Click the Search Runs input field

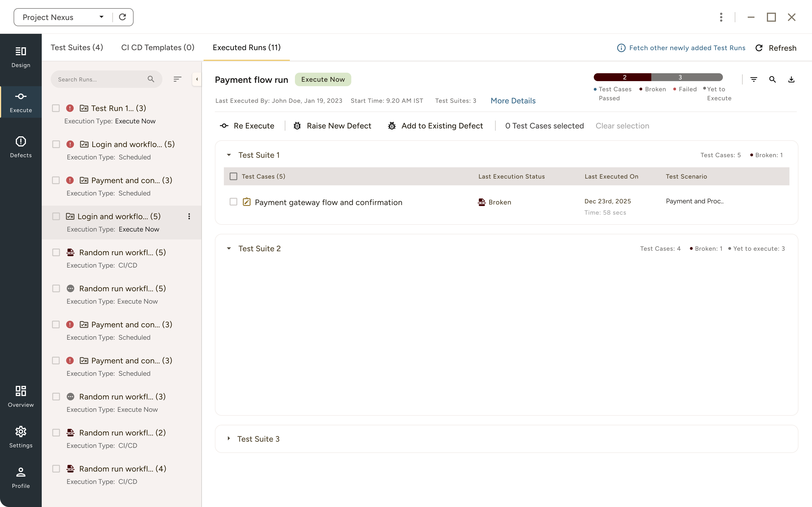101,79
